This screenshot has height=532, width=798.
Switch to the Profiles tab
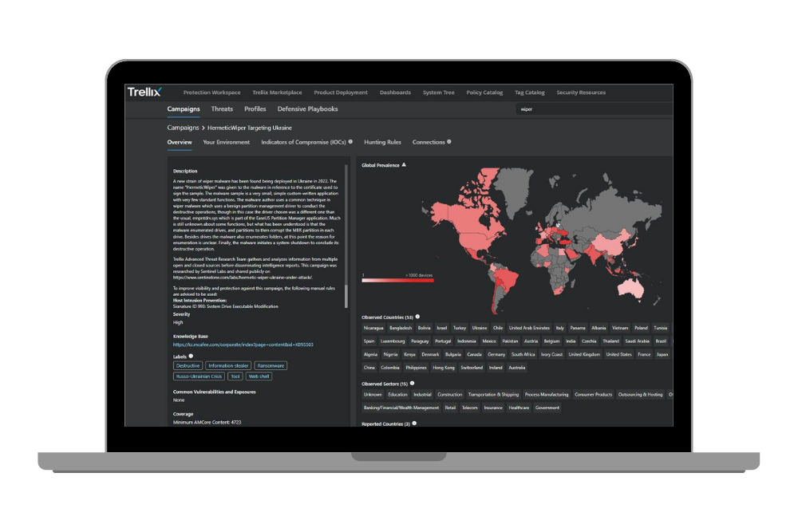click(255, 108)
